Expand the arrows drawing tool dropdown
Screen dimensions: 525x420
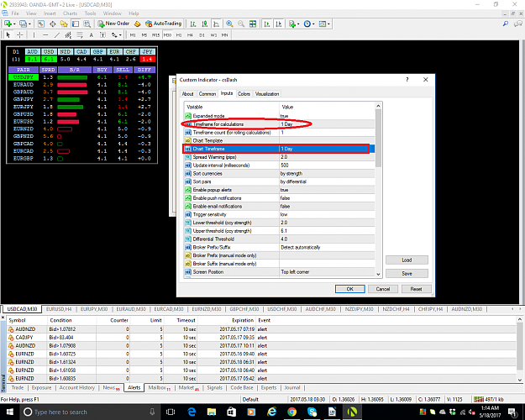(120, 35)
